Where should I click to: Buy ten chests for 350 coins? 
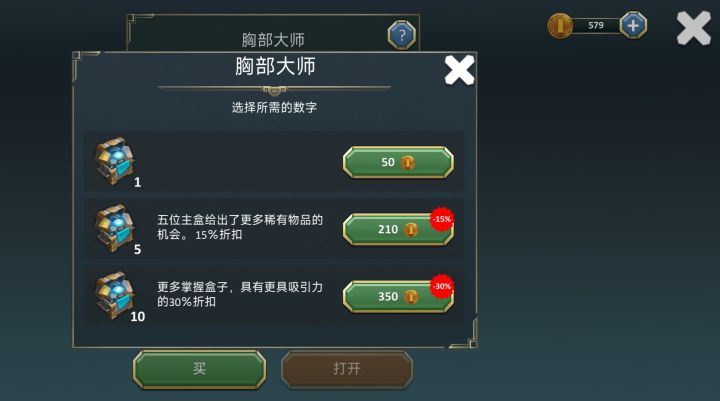click(398, 296)
